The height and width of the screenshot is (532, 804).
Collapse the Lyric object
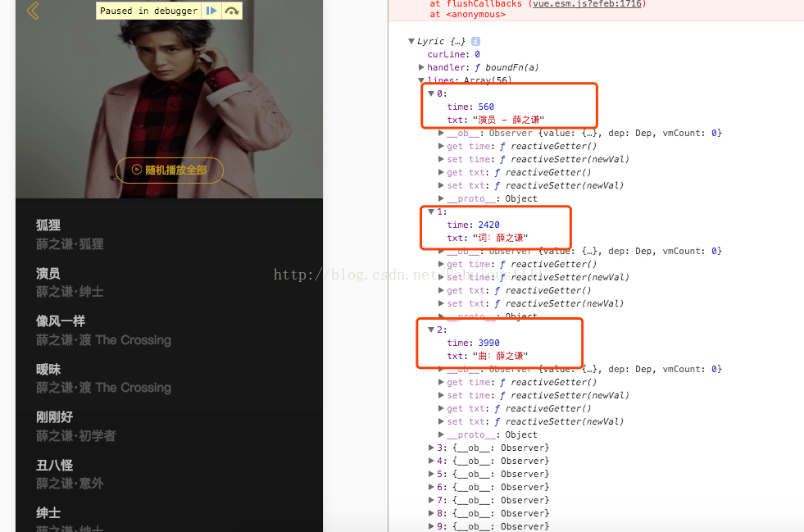point(410,41)
